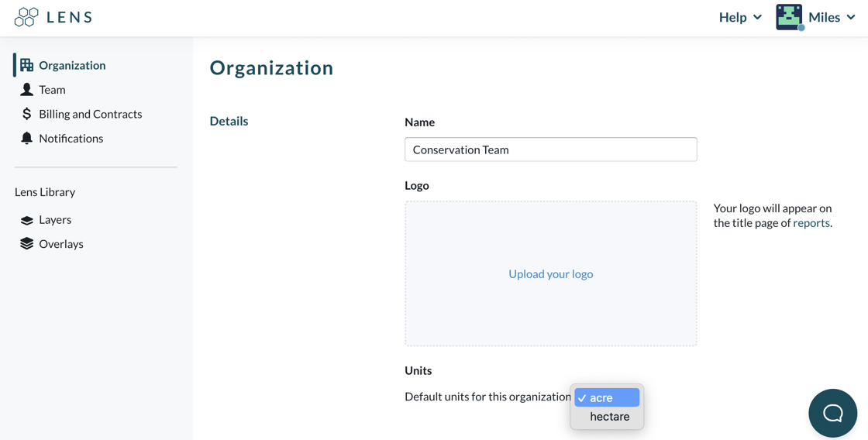Click the organization Name input field
This screenshot has height=440, width=868.
coord(551,150)
